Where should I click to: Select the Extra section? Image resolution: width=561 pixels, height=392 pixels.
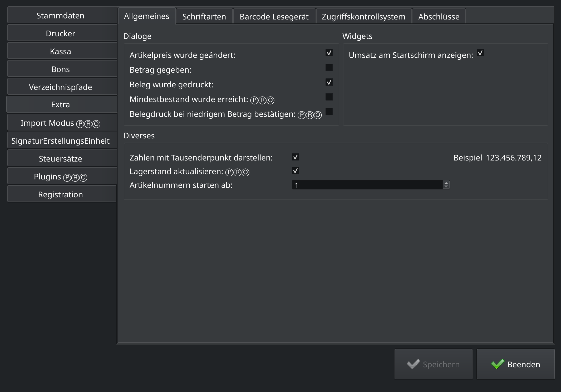(x=62, y=104)
